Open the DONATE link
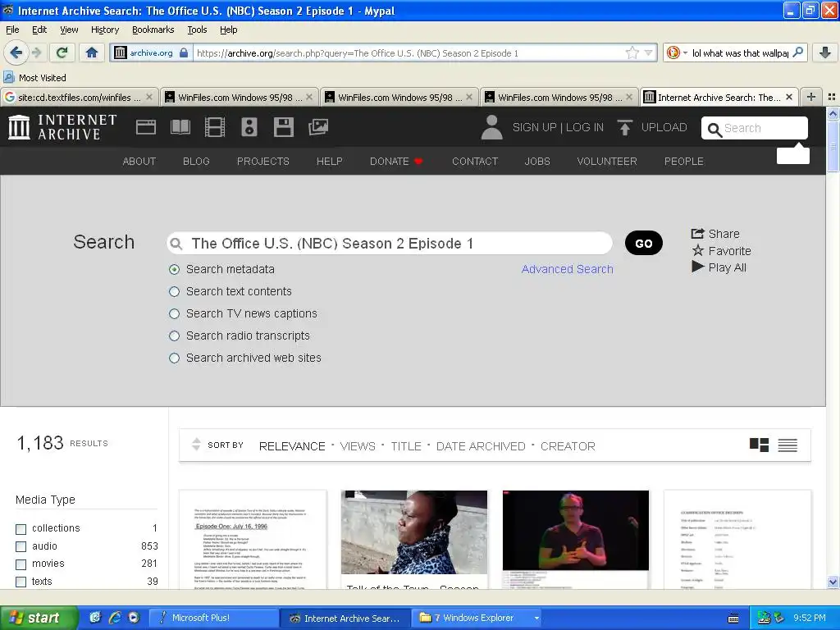 396,162
